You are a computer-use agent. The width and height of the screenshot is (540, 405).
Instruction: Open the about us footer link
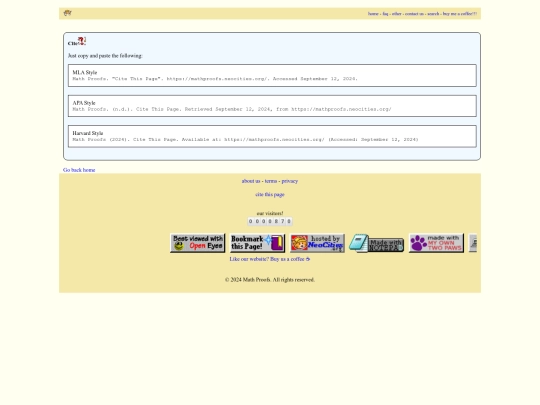point(251,181)
